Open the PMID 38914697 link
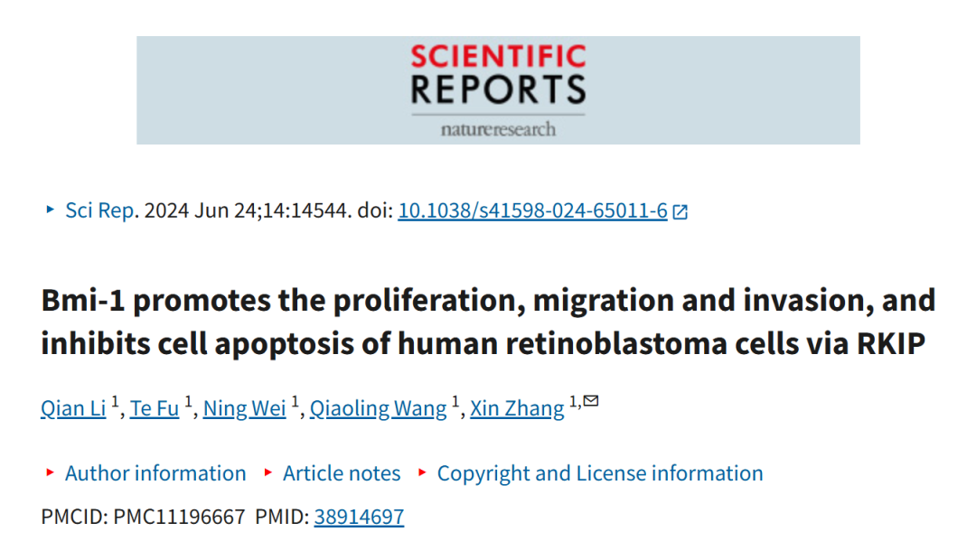The height and width of the screenshot is (560, 976). (359, 517)
